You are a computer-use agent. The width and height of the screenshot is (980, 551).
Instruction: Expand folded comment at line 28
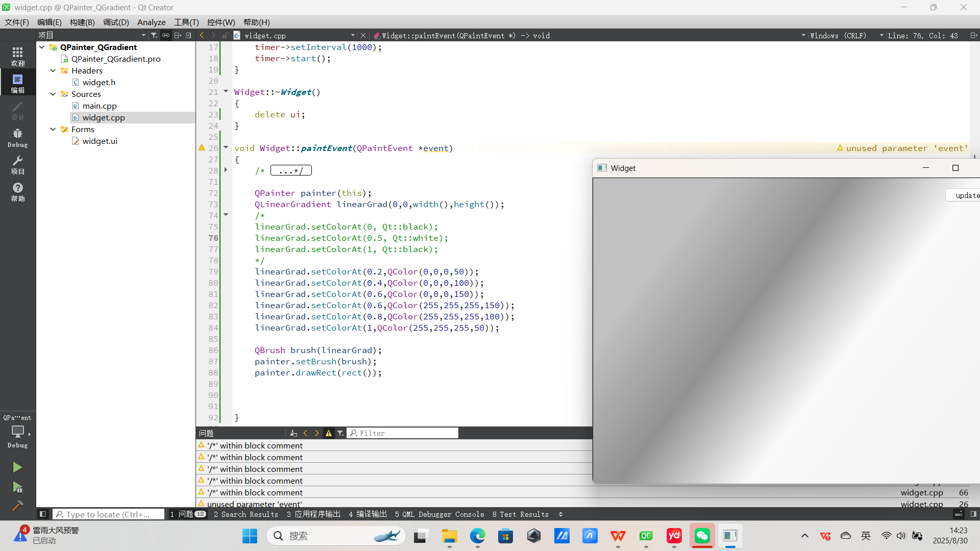pyautogui.click(x=226, y=170)
